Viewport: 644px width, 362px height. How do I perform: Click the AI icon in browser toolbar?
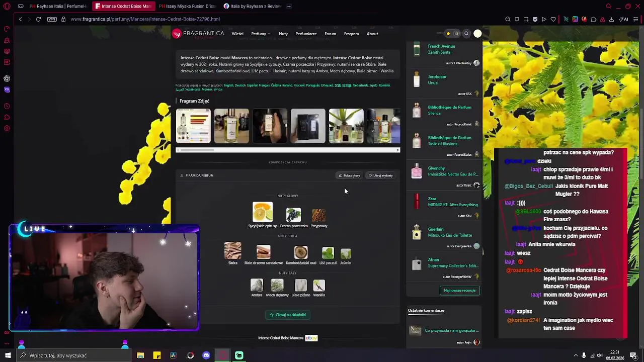point(623,19)
